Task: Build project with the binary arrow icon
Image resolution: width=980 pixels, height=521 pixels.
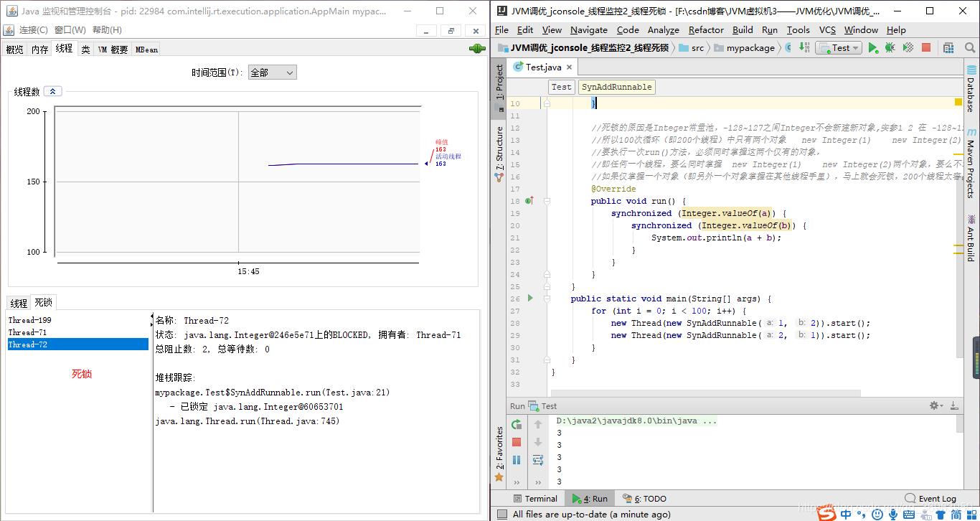Action: [804, 48]
